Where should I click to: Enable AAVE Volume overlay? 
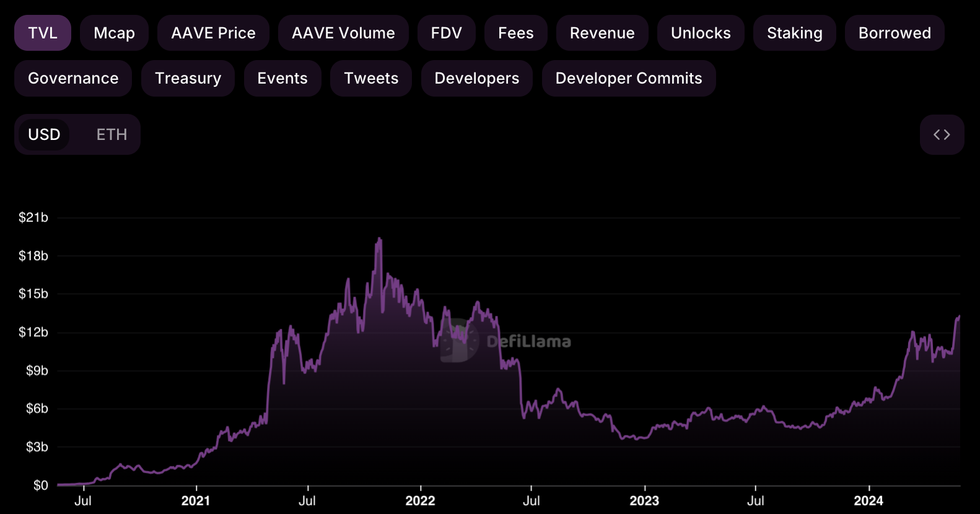pyautogui.click(x=343, y=33)
